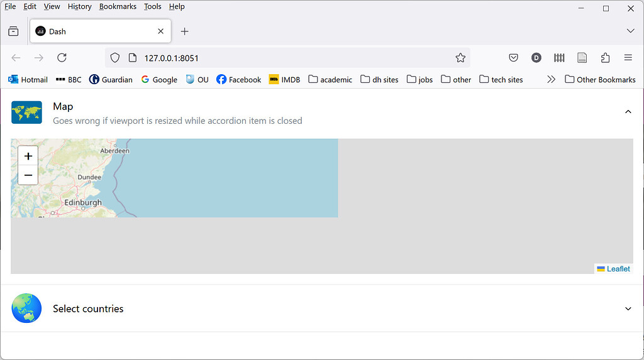Viewport: 644px width, 360px height.
Task: Open the D account extension icon
Action: point(536,58)
